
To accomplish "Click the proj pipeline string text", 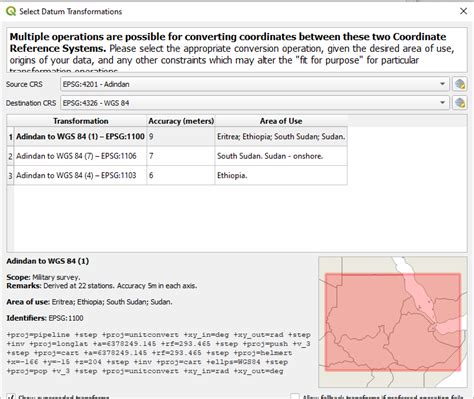I will pos(158,353).
